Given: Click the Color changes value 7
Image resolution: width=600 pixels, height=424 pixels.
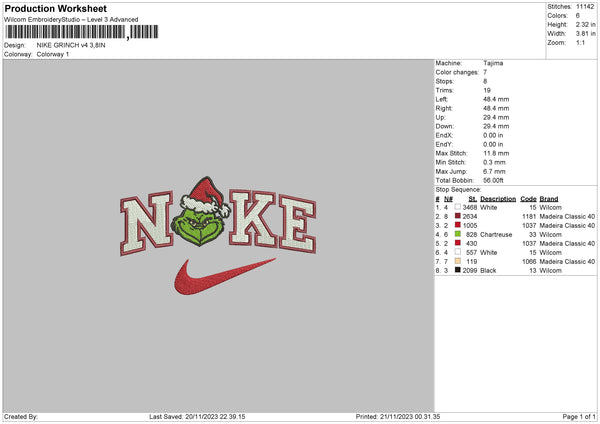Looking at the screenshot, I should 485,72.
